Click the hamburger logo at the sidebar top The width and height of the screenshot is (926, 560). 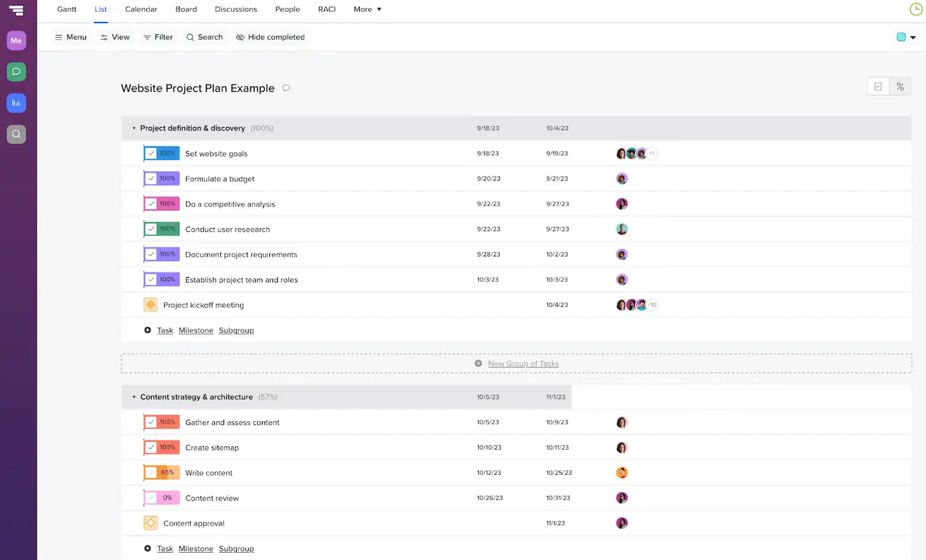16,10
